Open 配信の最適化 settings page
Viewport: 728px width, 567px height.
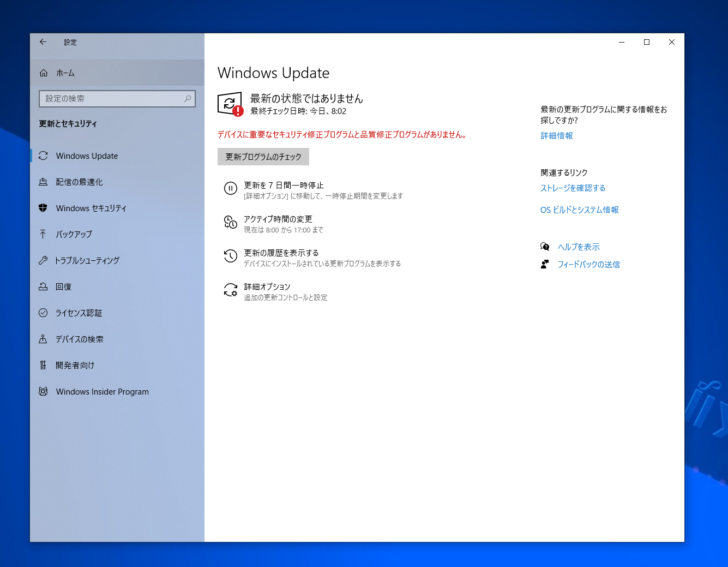point(79,182)
